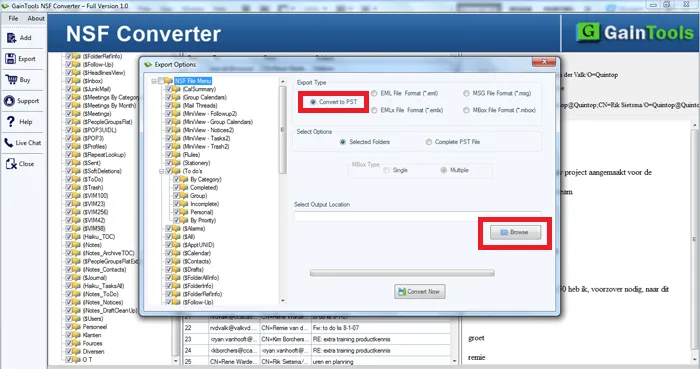The width and height of the screenshot is (700, 369).
Task: Select the Completed) subfolder
Action: [204, 187]
